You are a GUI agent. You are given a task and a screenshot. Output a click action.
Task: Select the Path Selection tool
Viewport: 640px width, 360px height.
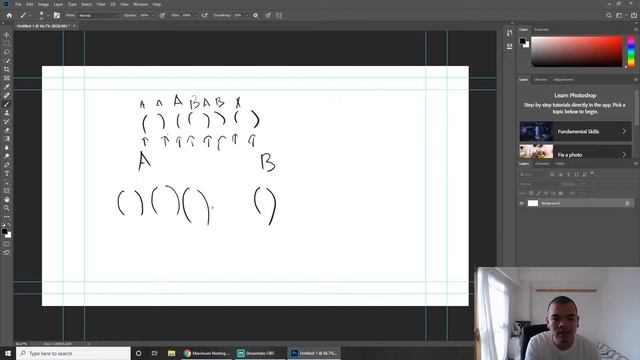[x=7, y=182]
